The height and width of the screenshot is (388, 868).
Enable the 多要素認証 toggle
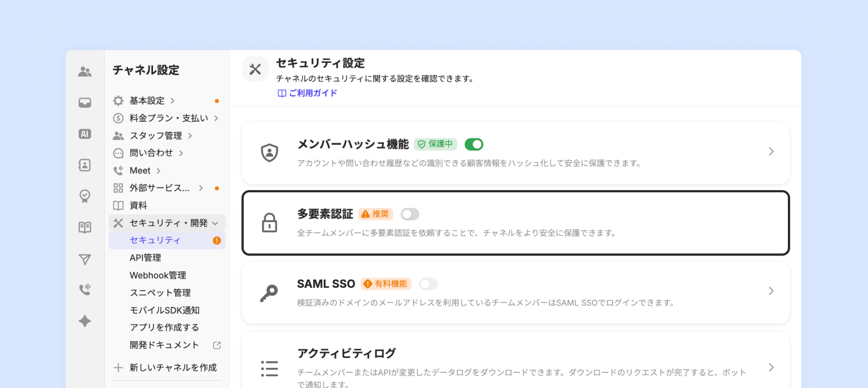point(410,214)
